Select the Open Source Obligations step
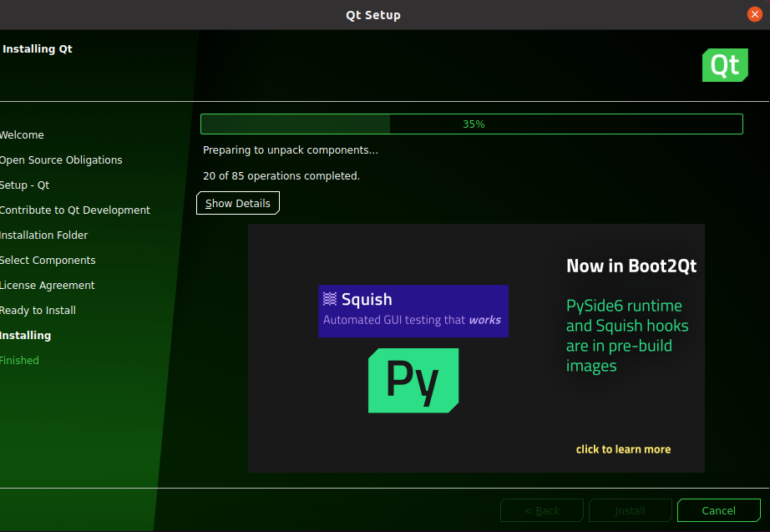Screen dimensions: 770x532 tap(60, 160)
